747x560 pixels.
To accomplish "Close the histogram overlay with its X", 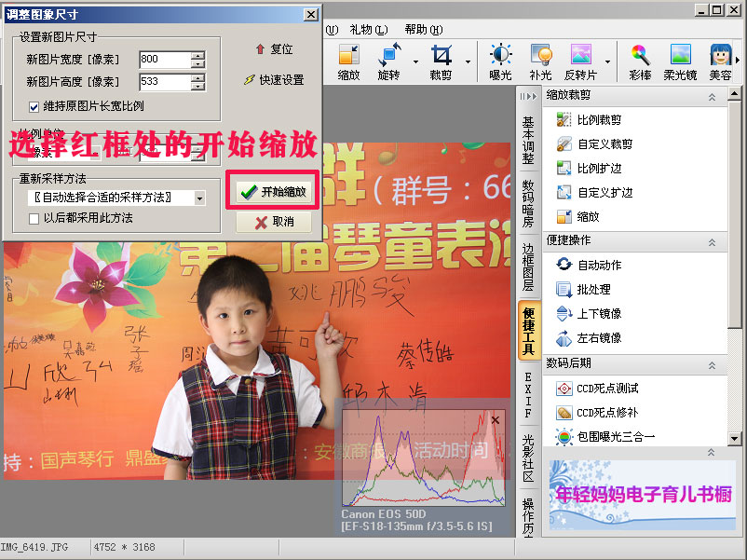I will [496, 420].
